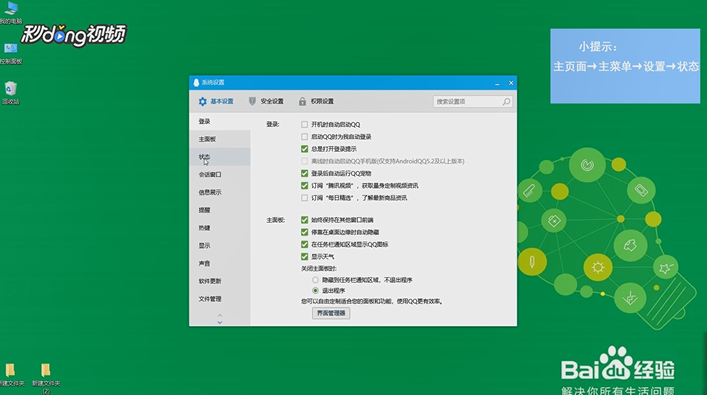This screenshot has width=707, height=395.
Task: Open the 控制面板 desktop icon
Action: [10, 53]
